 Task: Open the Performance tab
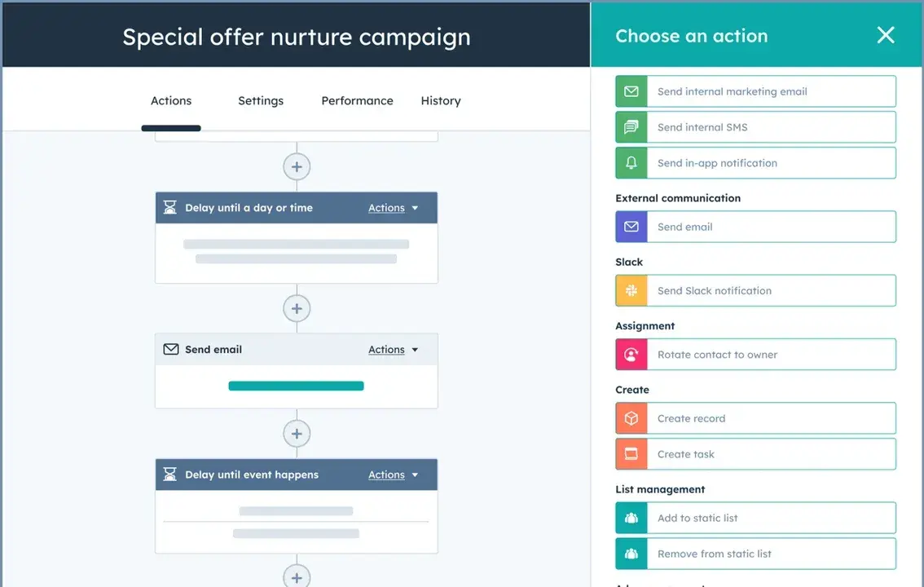point(357,100)
